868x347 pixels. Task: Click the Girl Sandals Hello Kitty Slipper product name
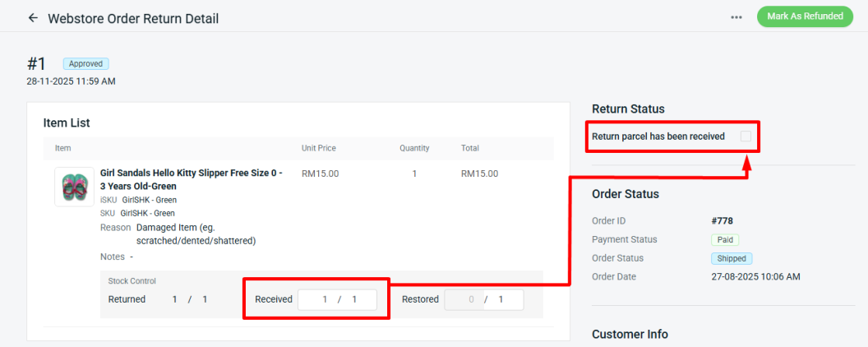191,179
